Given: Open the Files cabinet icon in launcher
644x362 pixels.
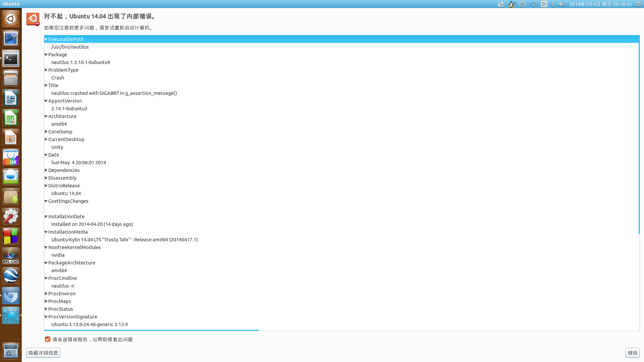Looking at the screenshot, I should (x=11, y=78).
